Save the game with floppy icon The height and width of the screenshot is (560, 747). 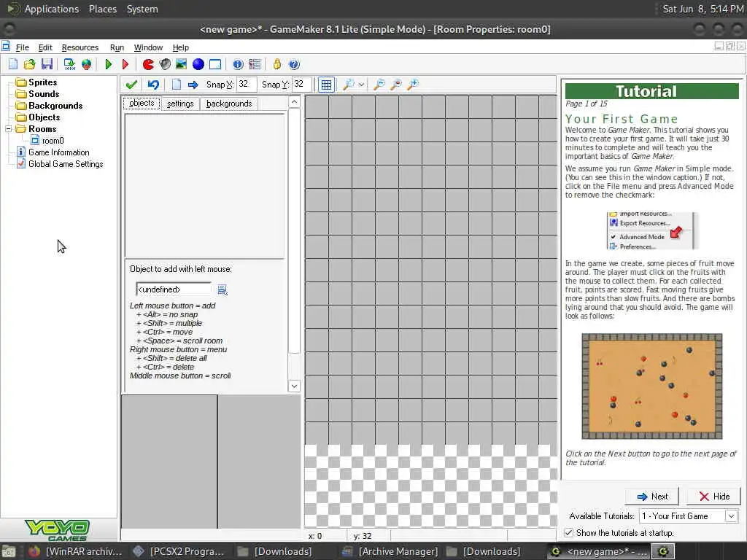click(47, 64)
